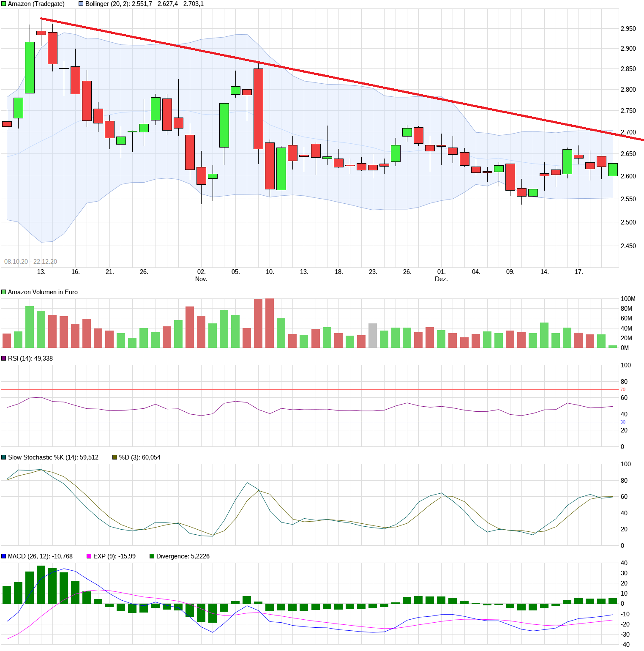Click the purple RSI legend swatch
644x651 pixels.
pos(4,358)
